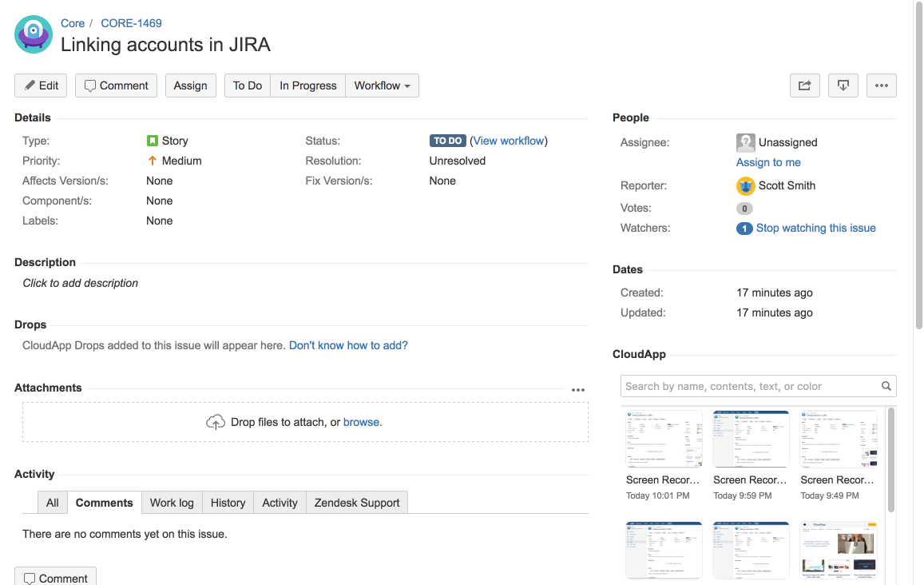
Task: Click the export issue icon
Action: pyautogui.click(x=843, y=86)
